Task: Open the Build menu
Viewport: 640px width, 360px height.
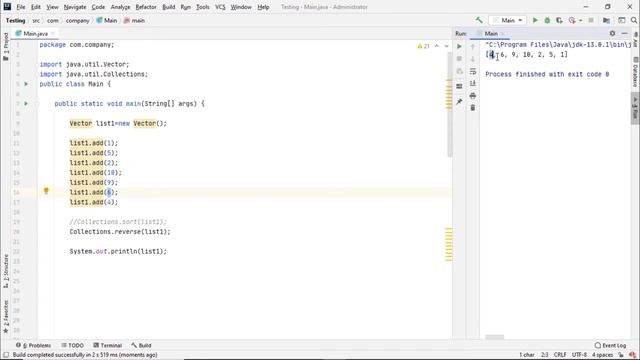Action: (x=169, y=7)
